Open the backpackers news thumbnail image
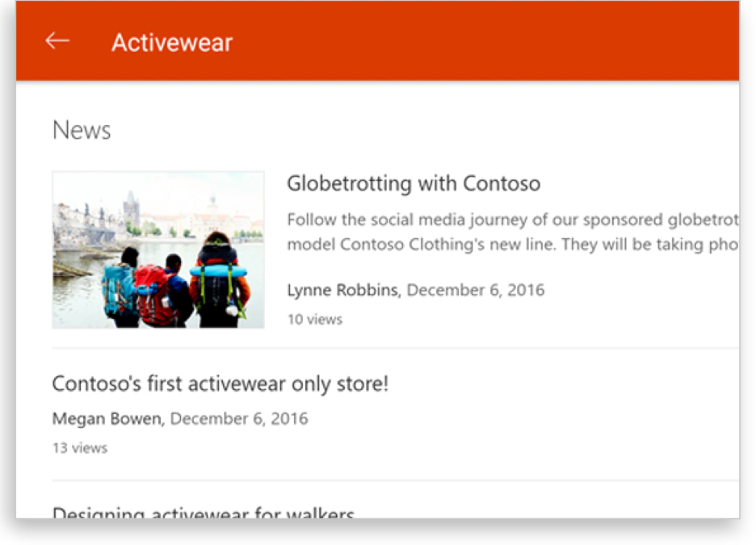756x545 pixels. point(158,249)
